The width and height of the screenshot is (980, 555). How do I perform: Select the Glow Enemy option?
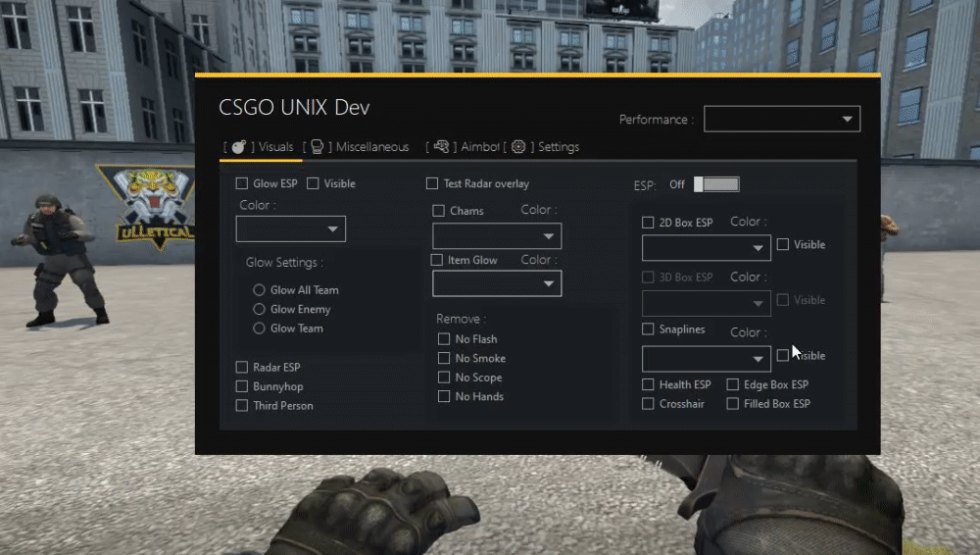click(259, 309)
